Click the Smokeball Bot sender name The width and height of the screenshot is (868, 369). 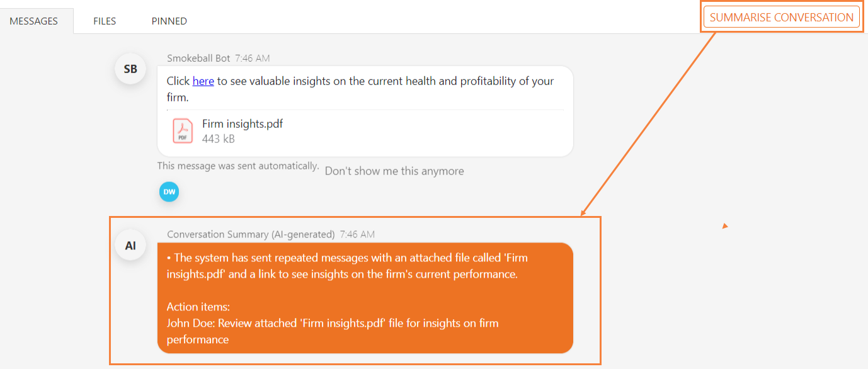(x=198, y=58)
